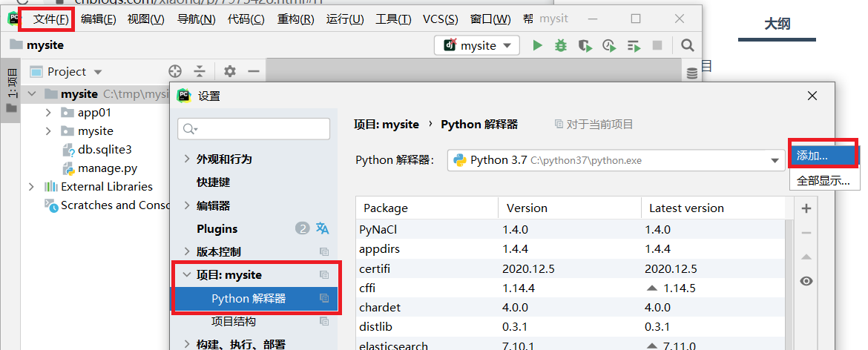The height and width of the screenshot is (350, 868).
Task: Click the Search Everywhere magnifier icon
Action: [x=687, y=45]
